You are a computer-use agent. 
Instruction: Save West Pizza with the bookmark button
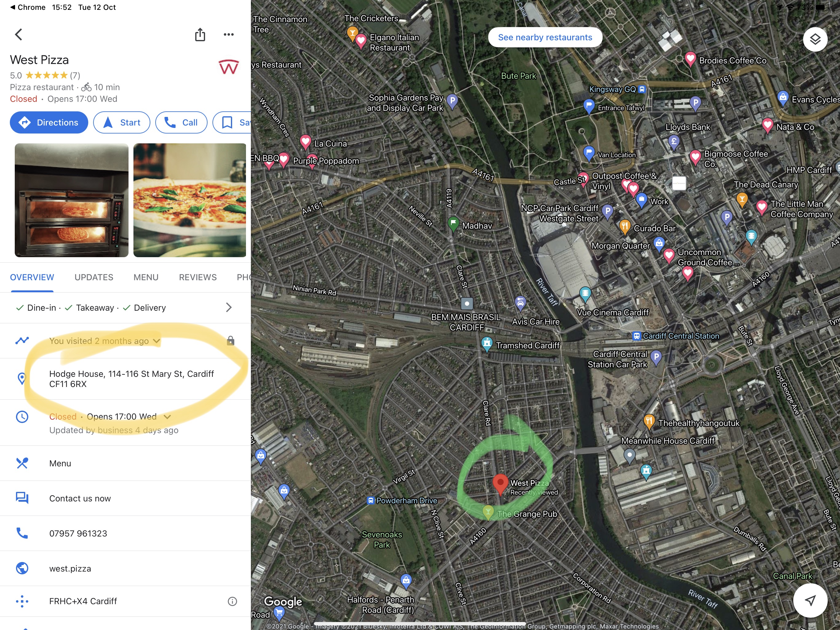click(x=232, y=122)
